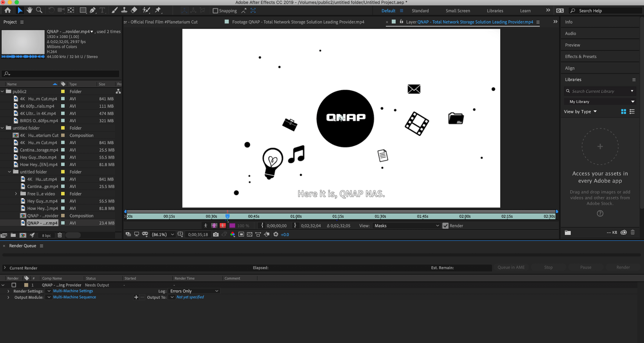The width and height of the screenshot is (644, 343).
Task: Click the Always Preview This View icon
Action: coord(128,234)
